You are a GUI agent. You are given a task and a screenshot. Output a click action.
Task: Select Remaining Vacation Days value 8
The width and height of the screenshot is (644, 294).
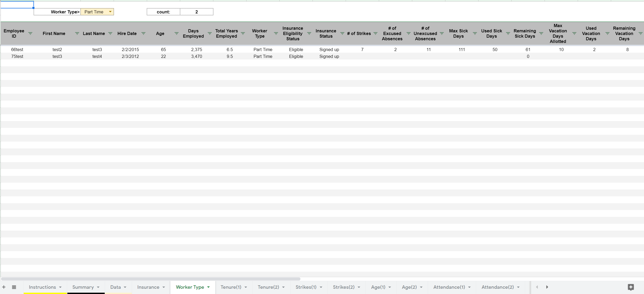(x=627, y=49)
